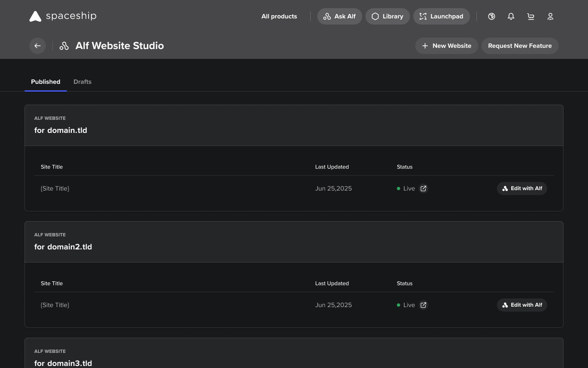This screenshot has height=368, width=588.
Task: Click Request New Feature
Action: (x=520, y=46)
